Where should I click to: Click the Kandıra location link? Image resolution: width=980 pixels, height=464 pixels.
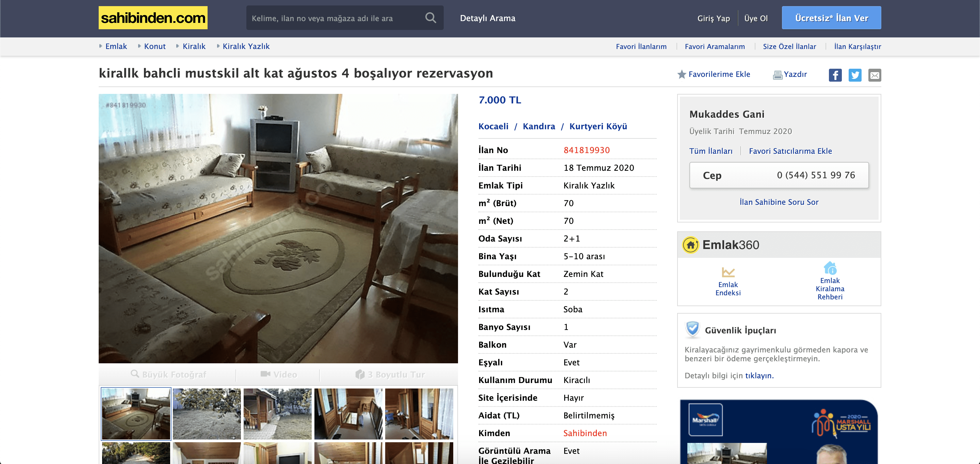[x=539, y=126]
